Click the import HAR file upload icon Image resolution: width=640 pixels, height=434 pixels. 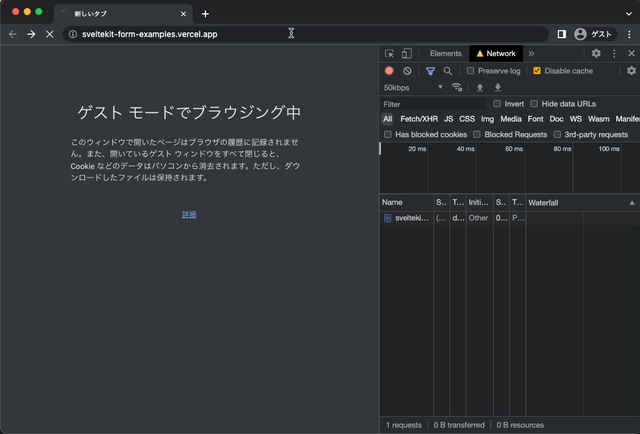tap(479, 87)
